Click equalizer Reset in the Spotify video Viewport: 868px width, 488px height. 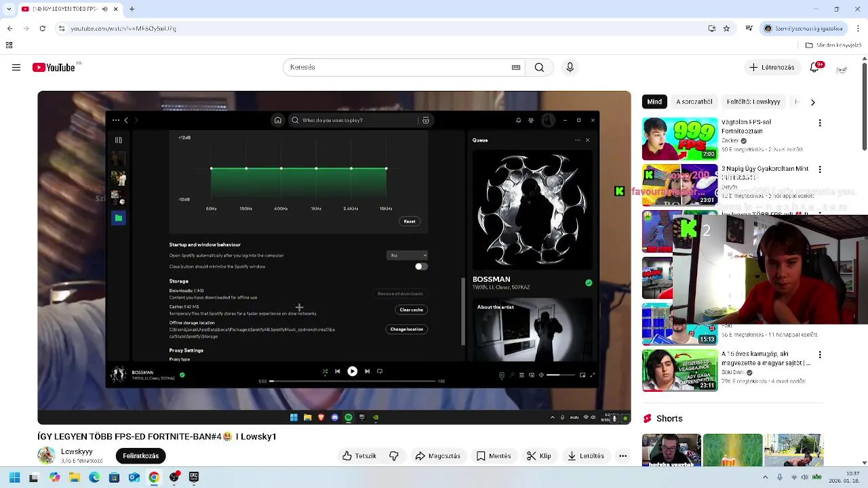(410, 222)
